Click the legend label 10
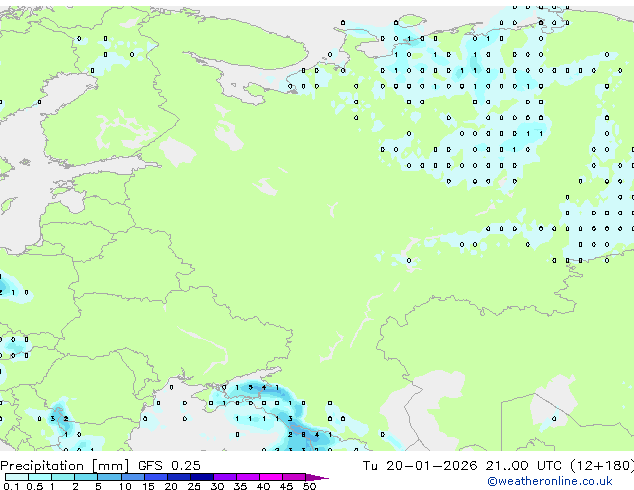The height and width of the screenshot is (490, 634). coord(125,486)
